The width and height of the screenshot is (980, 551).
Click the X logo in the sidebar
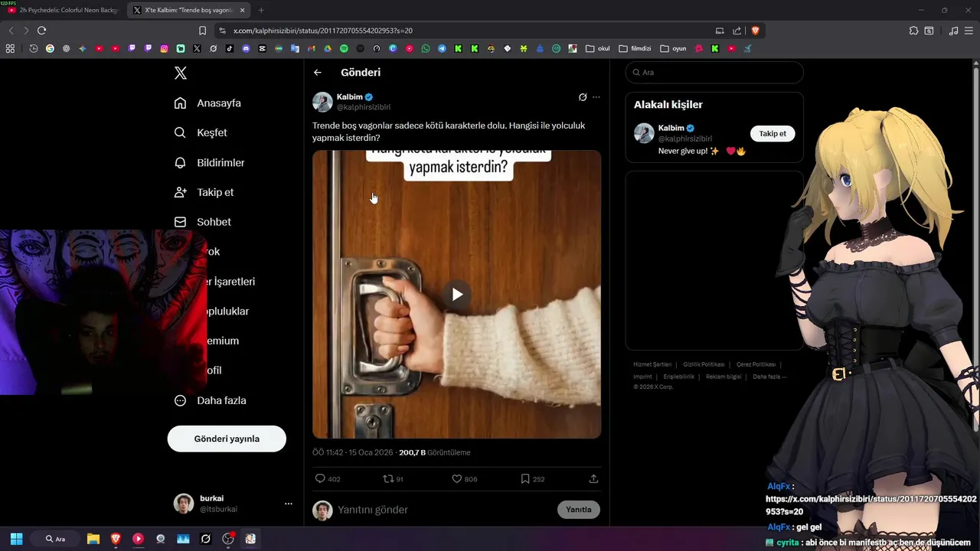click(x=180, y=73)
